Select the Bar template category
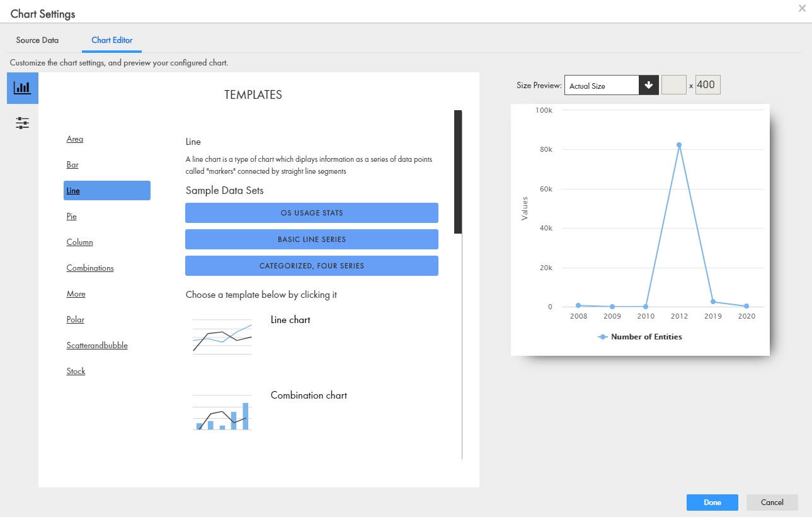Screen dimensions: 812x517 click(72, 165)
